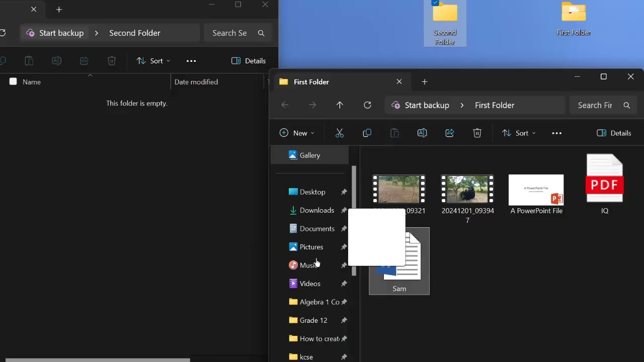This screenshot has height=362, width=644.
Task: Refresh the First Folder window
Action: tap(367, 105)
